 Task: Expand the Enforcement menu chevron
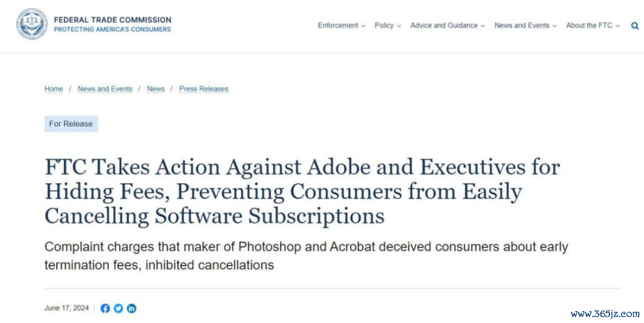click(x=363, y=26)
